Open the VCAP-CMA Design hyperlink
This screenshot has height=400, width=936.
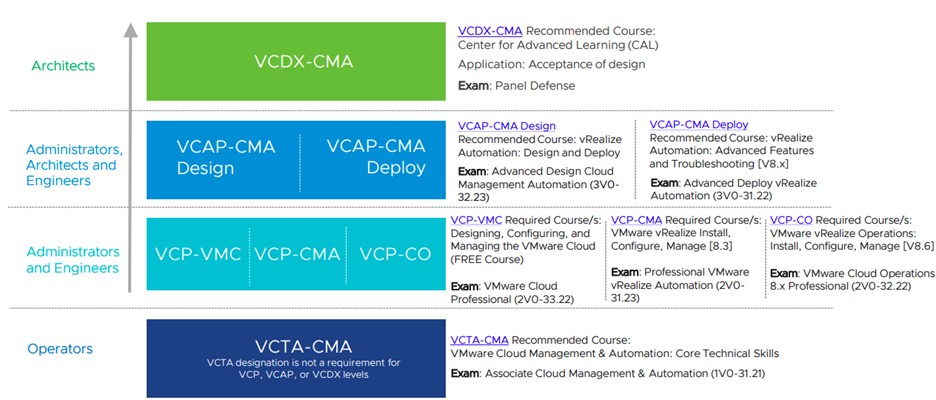(506, 125)
